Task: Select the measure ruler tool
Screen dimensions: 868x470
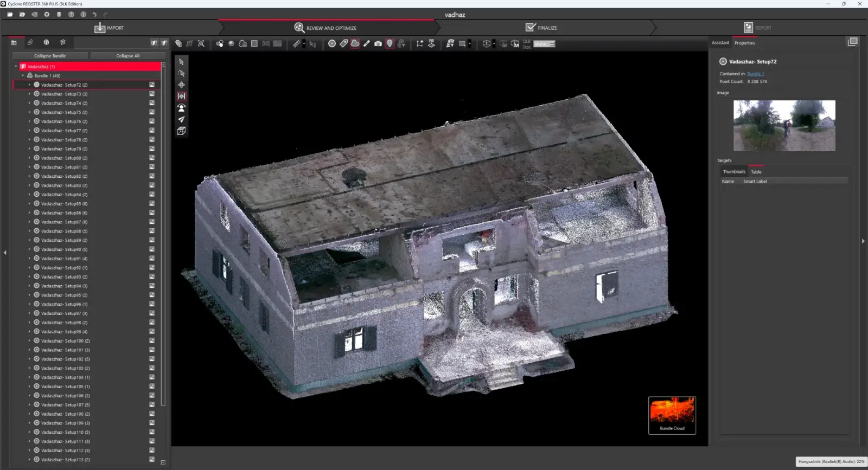Action: pos(297,43)
